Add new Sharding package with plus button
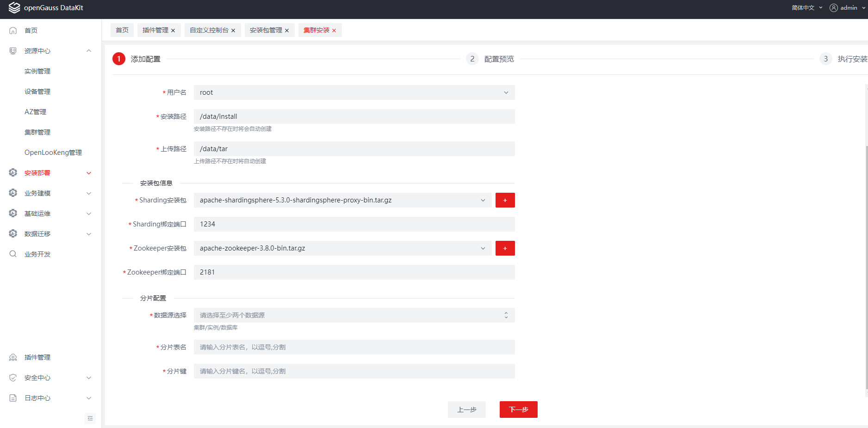Image resolution: width=868 pixels, height=428 pixels. coord(505,200)
